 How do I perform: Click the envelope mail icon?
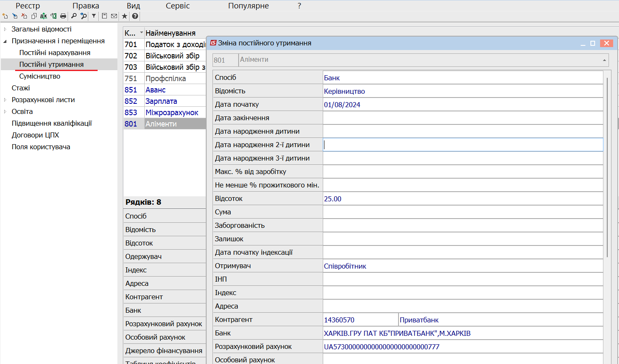114,16
